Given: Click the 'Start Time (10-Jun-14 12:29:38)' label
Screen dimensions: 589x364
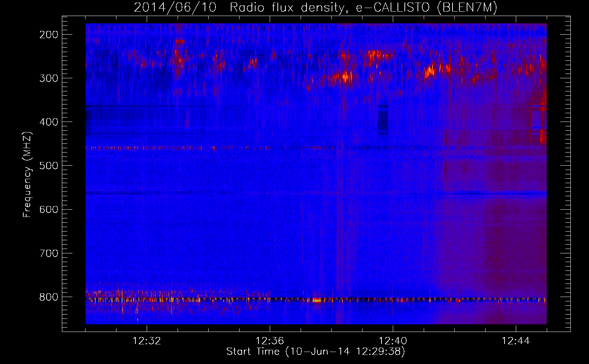Looking at the screenshot, I should (x=316, y=352).
